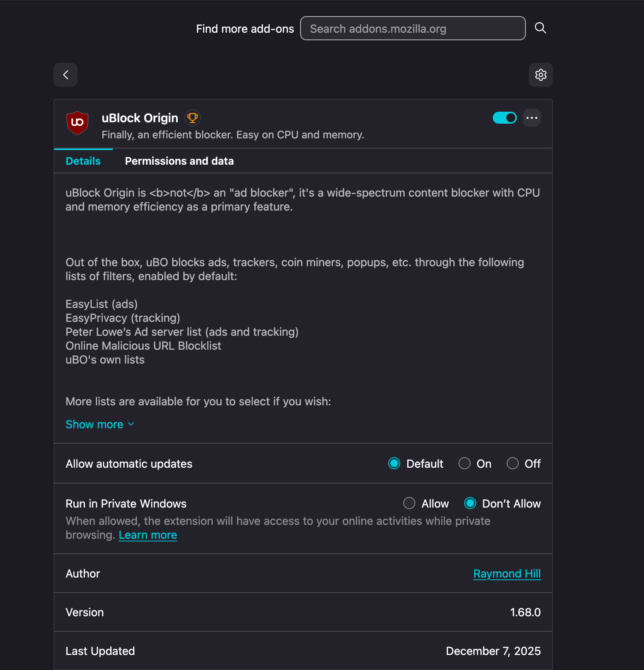Click the December 7, 2025 date
This screenshot has width=644, height=670.
494,651
